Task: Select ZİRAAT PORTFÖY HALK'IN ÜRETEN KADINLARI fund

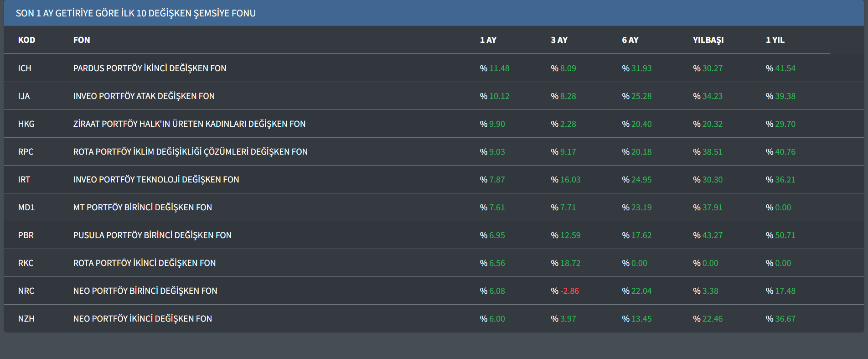Action: (189, 124)
